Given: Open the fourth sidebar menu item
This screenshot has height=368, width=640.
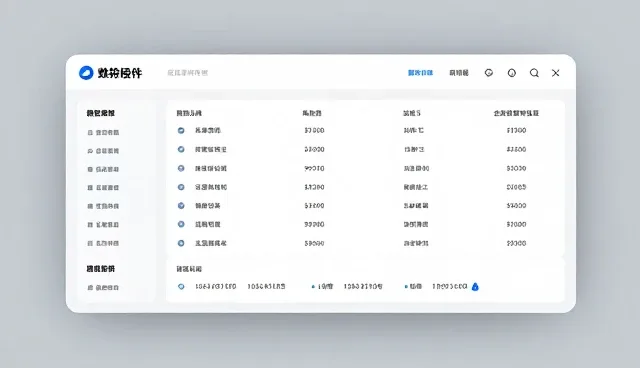Looking at the screenshot, I should [x=103, y=188].
